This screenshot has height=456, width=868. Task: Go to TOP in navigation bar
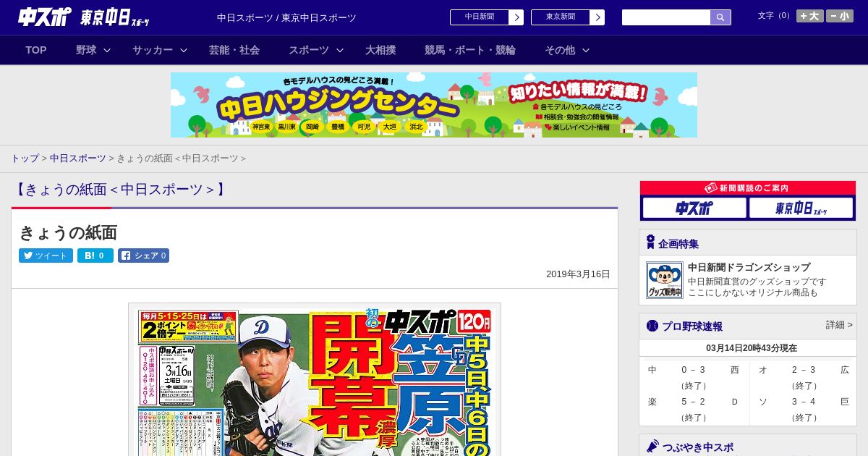[36, 50]
